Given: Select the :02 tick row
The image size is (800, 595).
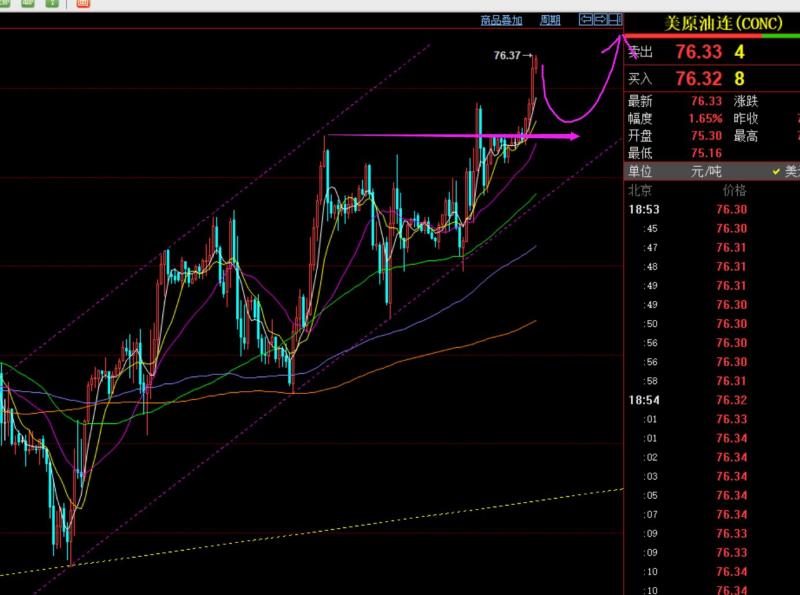Looking at the screenshot, I should click(712, 457).
